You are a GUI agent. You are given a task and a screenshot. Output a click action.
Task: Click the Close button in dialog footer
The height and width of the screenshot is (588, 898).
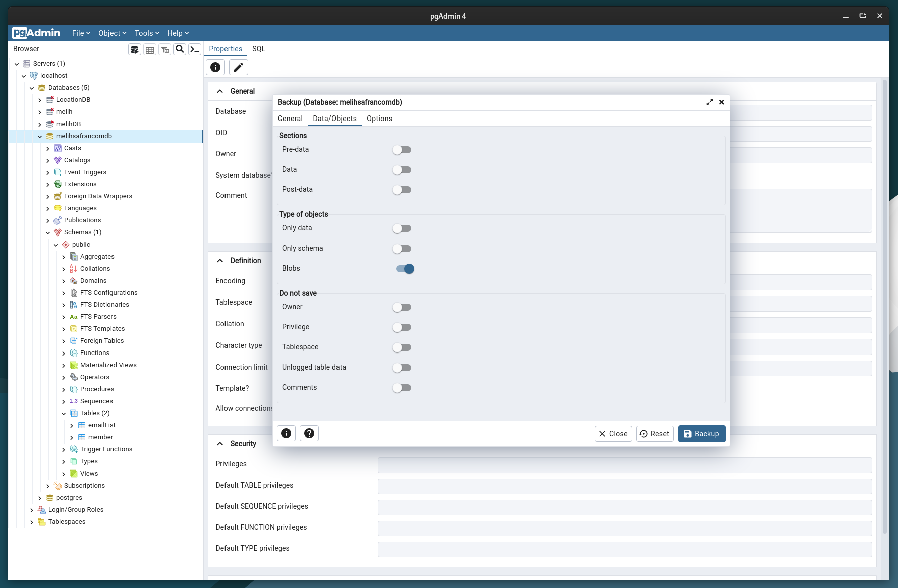613,434
